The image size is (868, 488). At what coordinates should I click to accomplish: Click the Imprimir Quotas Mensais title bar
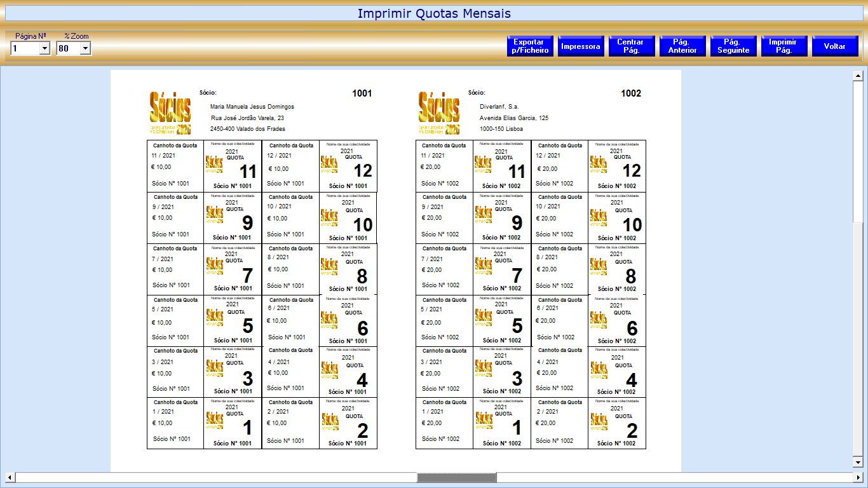click(x=434, y=13)
